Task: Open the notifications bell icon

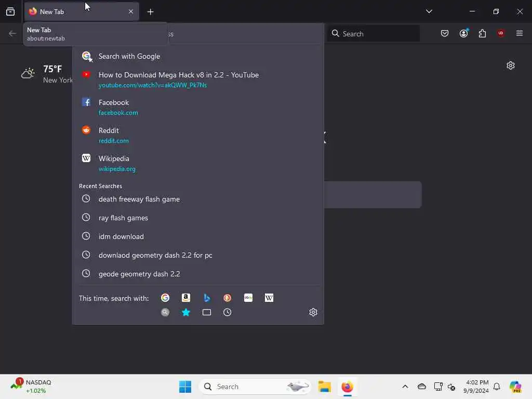Action: pyautogui.click(x=497, y=387)
